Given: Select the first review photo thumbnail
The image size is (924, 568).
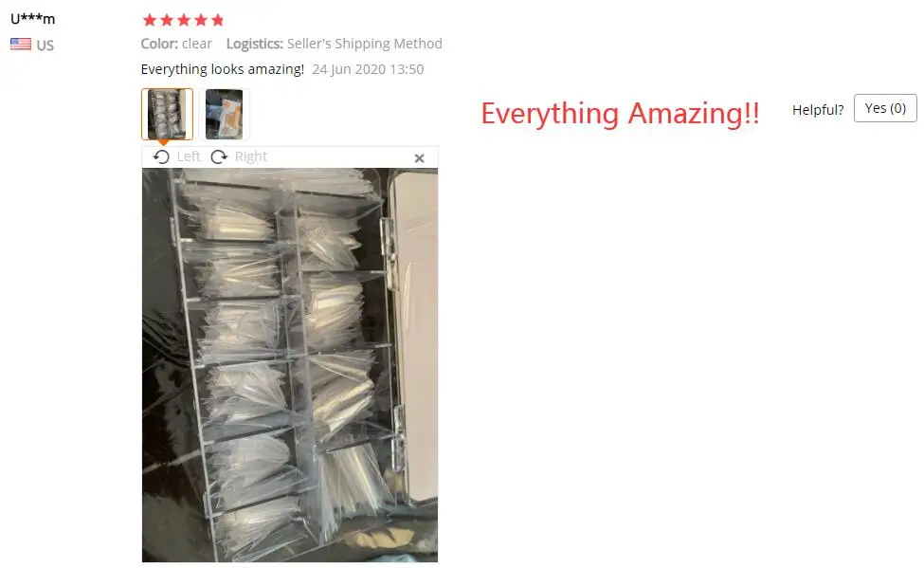Looking at the screenshot, I should coord(167,114).
